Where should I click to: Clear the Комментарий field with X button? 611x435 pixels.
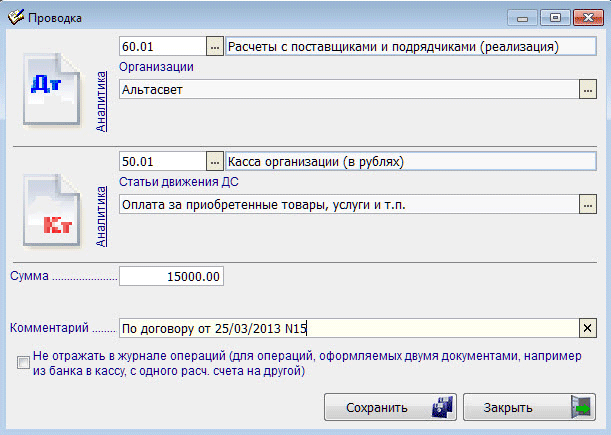pyautogui.click(x=588, y=328)
